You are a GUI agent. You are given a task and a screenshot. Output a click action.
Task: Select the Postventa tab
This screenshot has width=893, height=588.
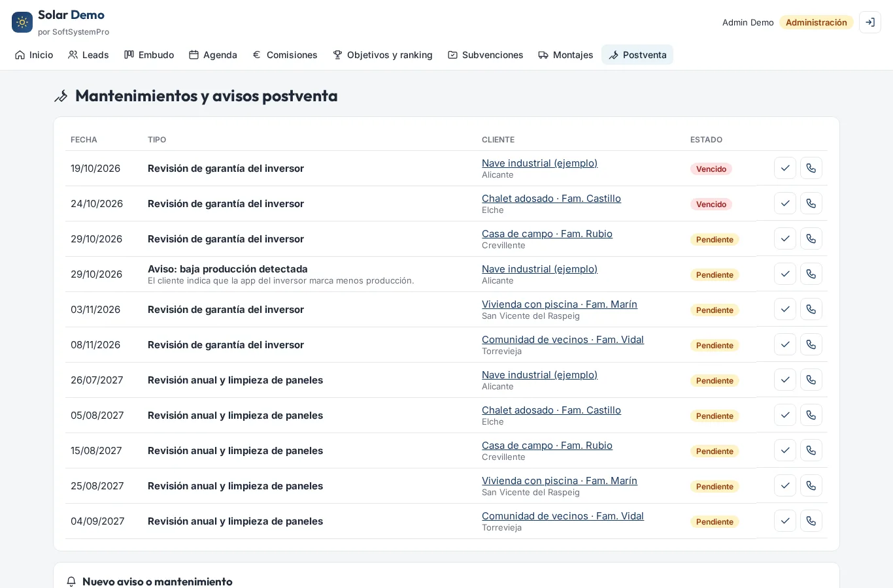[x=637, y=55]
